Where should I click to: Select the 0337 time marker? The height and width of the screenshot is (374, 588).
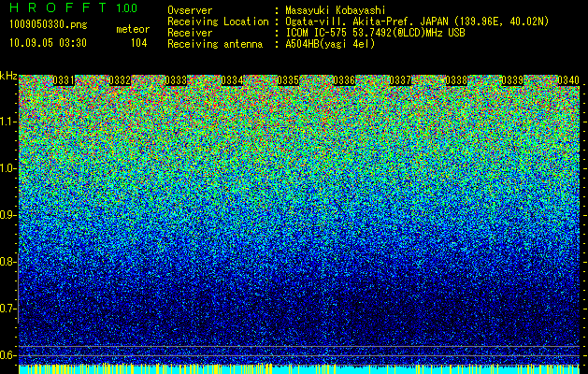[x=400, y=80]
